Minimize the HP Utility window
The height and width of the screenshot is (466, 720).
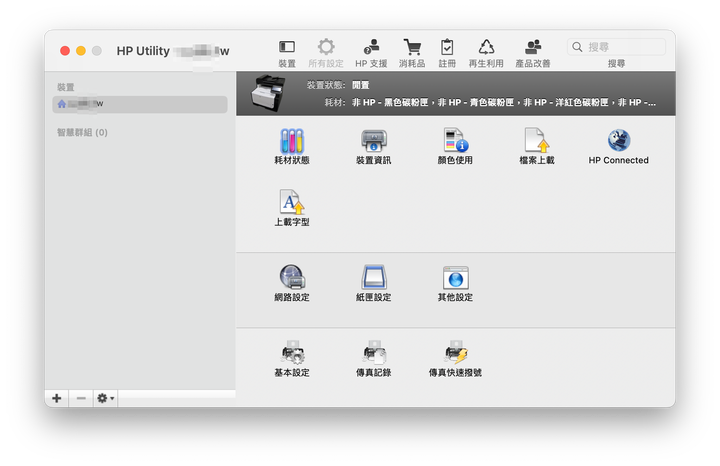pyautogui.click(x=81, y=51)
